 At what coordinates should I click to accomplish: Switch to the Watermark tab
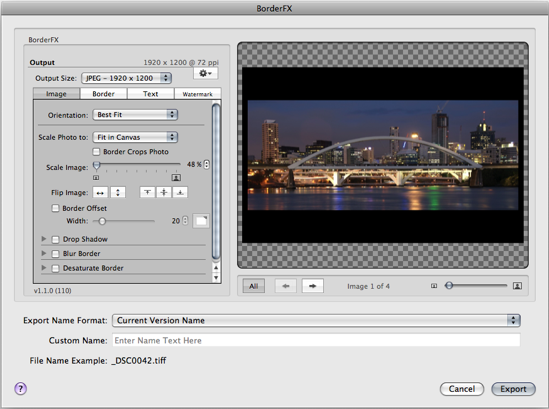coord(197,94)
